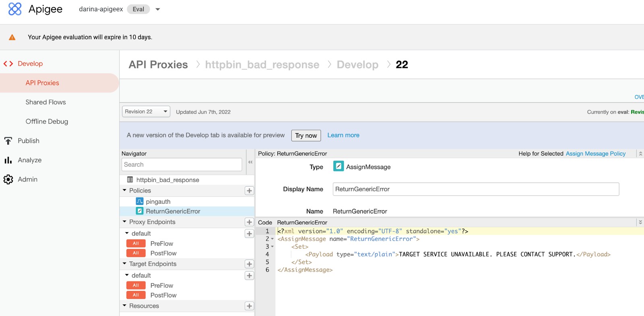
Task: Open Shared Flows in sidebar
Action: (x=45, y=102)
